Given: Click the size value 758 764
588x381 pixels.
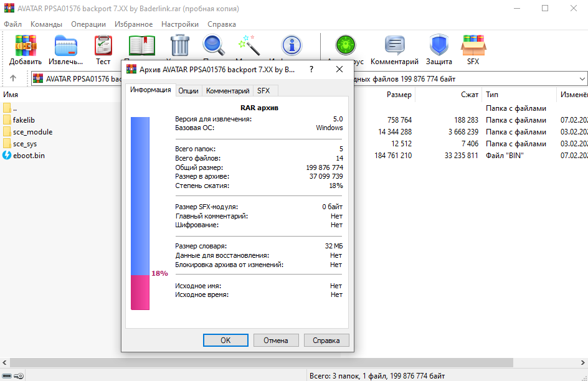Looking at the screenshot, I should pos(399,120).
